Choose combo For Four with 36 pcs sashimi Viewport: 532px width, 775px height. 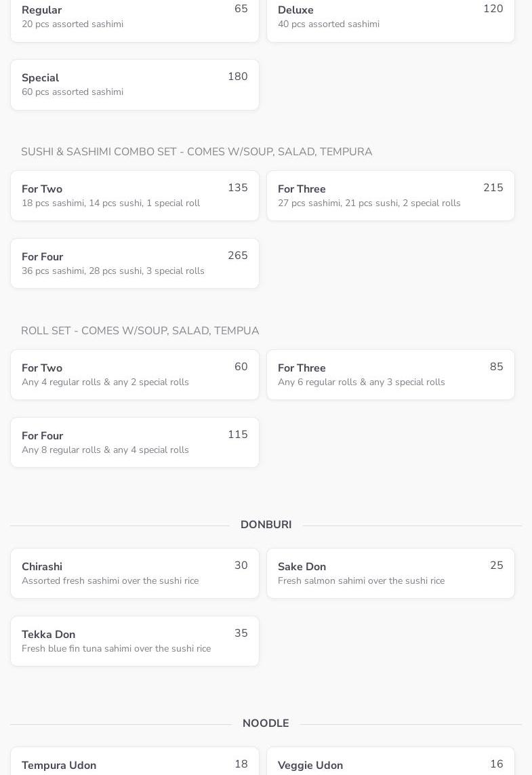pyautogui.click(x=134, y=264)
